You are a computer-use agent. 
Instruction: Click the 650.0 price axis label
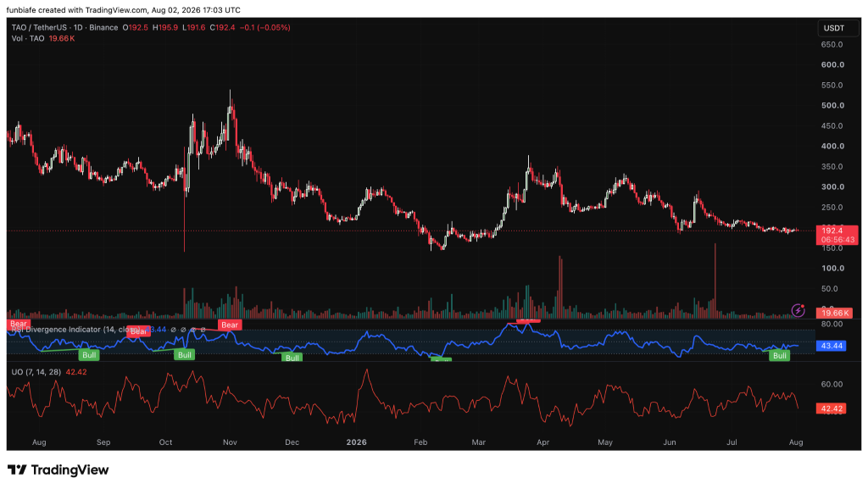pos(832,44)
